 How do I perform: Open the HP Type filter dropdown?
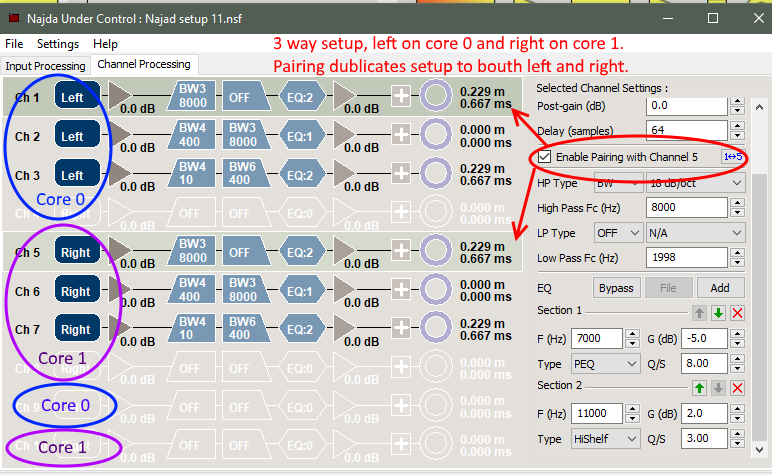(x=618, y=183)
